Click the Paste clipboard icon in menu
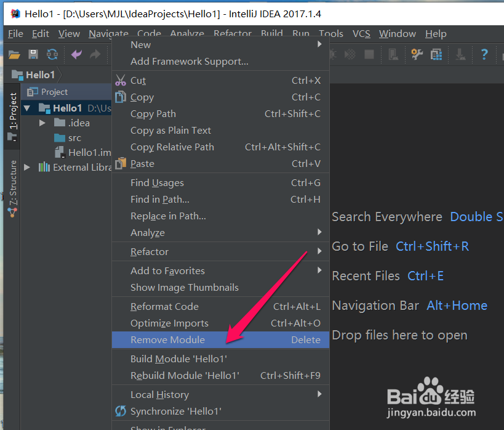The width and height of the screenshot is (504, 430). click(x=121, y=163)
